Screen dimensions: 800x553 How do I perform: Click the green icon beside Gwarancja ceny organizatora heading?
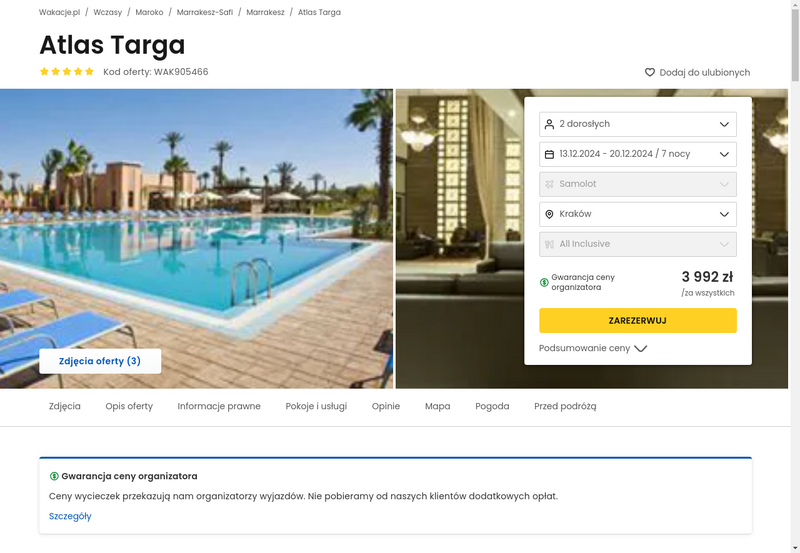coord(54,476)
